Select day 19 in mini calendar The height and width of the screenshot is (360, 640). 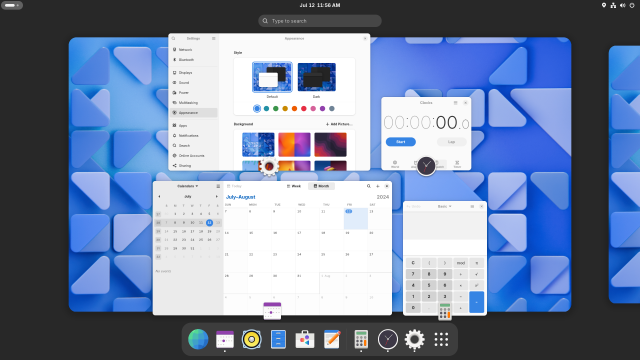point(209,231)
